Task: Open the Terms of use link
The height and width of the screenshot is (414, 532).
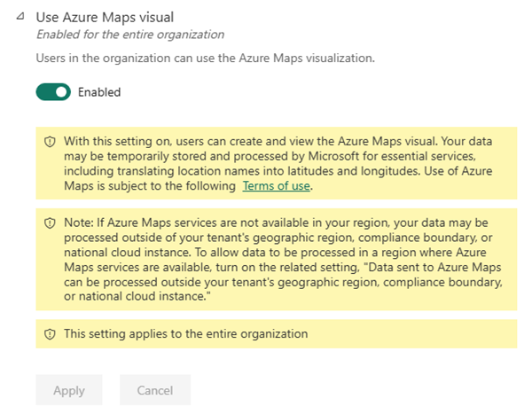Action: point(278,186)
